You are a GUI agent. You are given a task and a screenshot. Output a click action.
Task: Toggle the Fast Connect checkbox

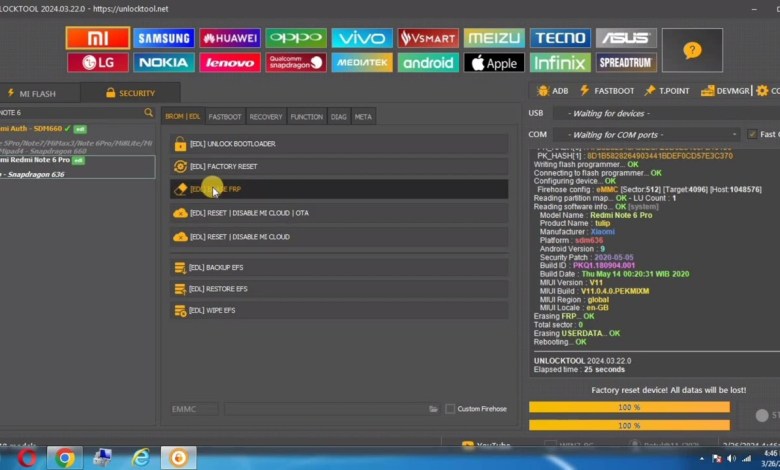coord(752,134)
